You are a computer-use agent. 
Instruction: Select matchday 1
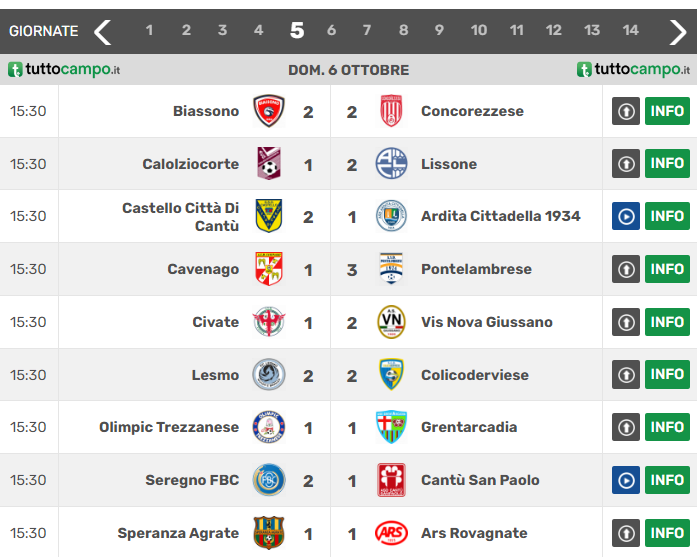click(149, 31)
